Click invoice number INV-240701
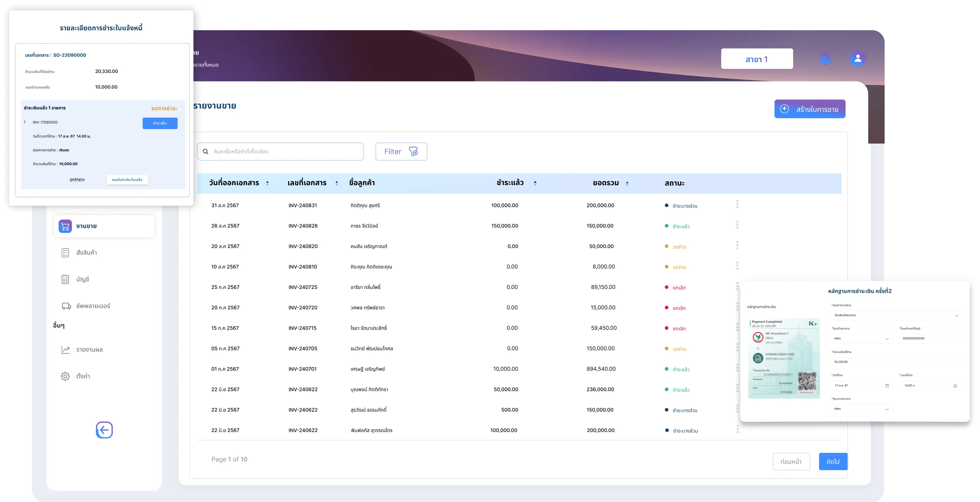 click(x=302, y=369)
